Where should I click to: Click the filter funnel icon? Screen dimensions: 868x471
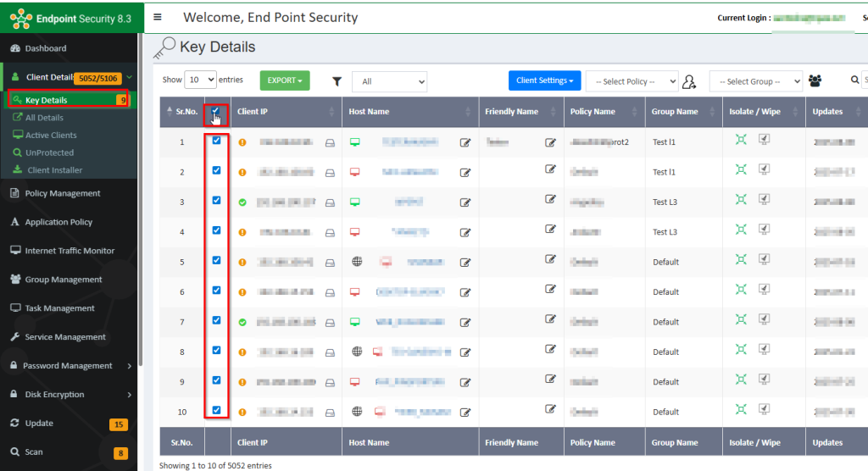coord(337,81)
